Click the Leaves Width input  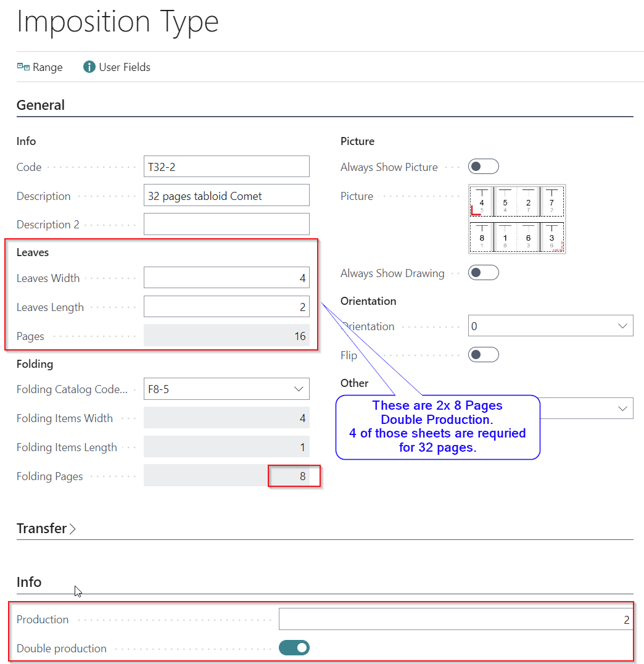(x=226, y=278)
